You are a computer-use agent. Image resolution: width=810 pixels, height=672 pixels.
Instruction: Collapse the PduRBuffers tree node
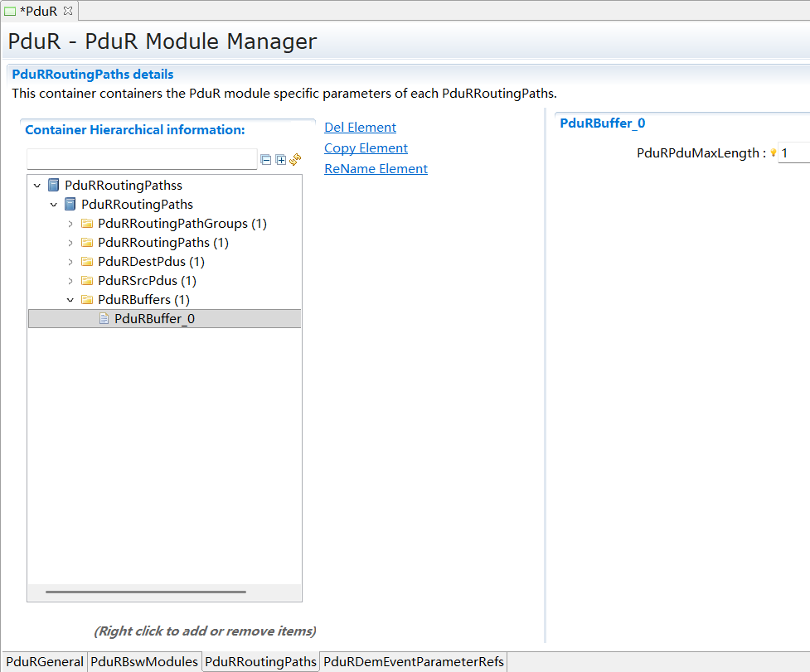tap(70, 299)
